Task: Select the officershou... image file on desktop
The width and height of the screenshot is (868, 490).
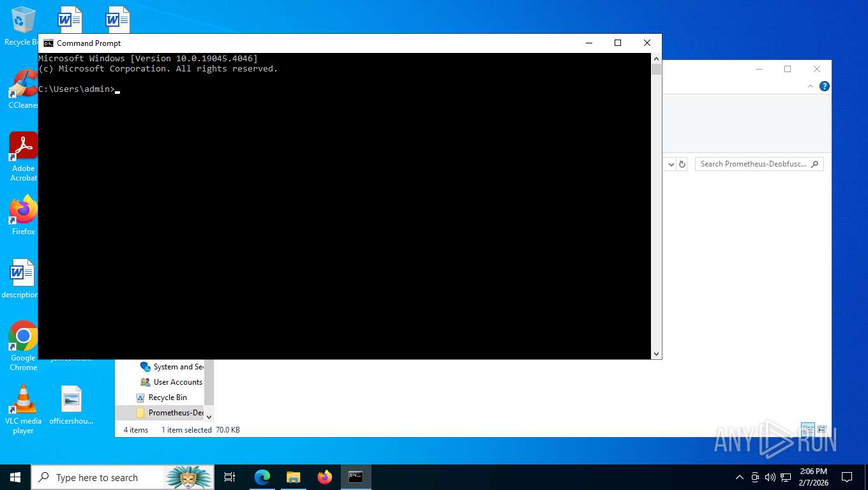Action: [x=71, y=405]
